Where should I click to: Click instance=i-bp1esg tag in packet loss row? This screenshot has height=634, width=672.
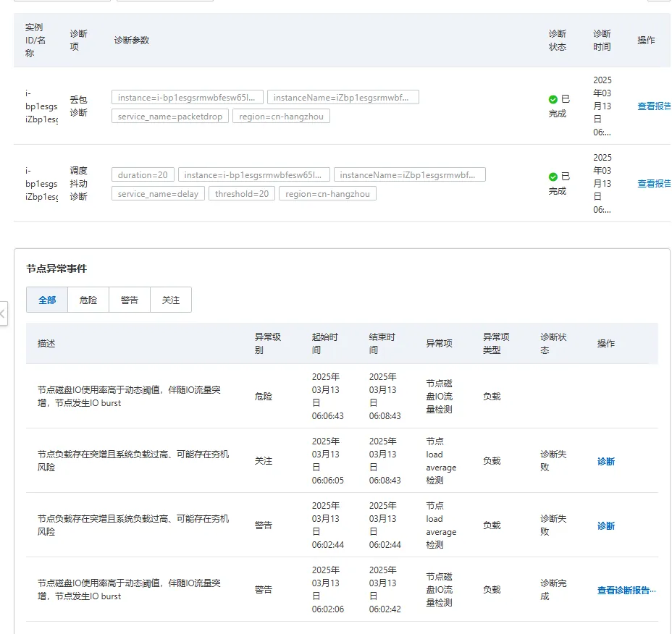tap(188, 97)
